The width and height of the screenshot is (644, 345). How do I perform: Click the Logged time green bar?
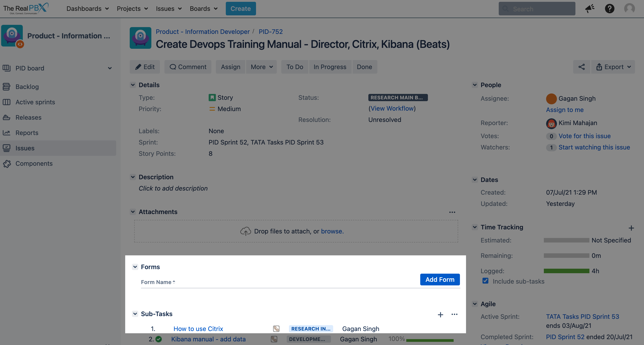(x=566, y=271)
